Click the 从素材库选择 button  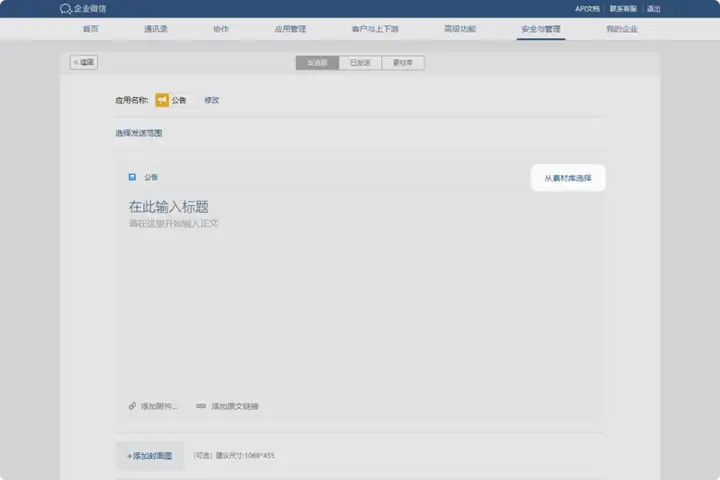(x=567, y=178)
